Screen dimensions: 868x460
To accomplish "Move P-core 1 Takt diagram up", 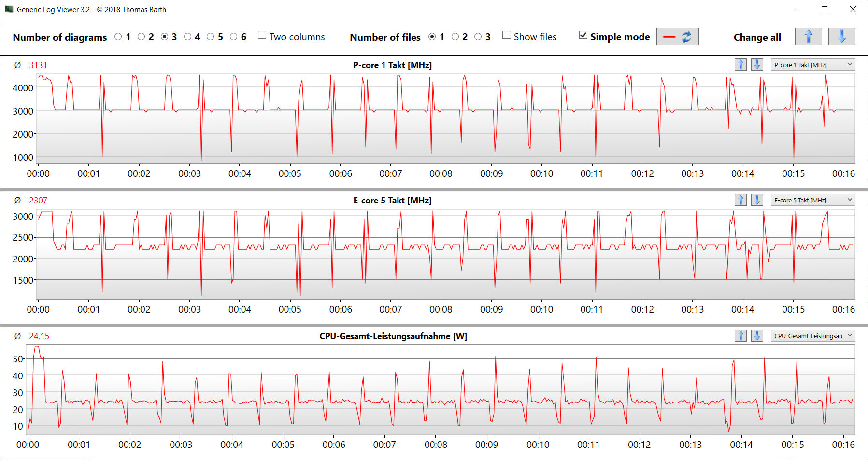I will point(740,65).
